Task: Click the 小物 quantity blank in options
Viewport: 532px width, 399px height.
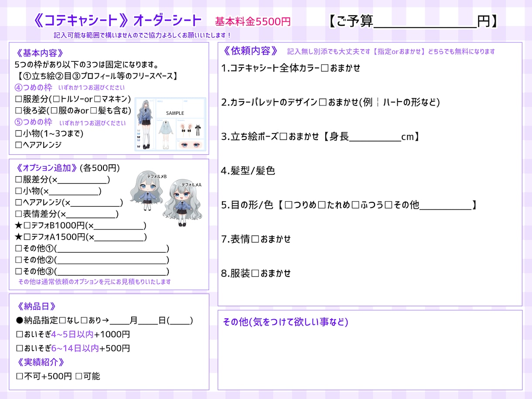Action: point(74,191)
